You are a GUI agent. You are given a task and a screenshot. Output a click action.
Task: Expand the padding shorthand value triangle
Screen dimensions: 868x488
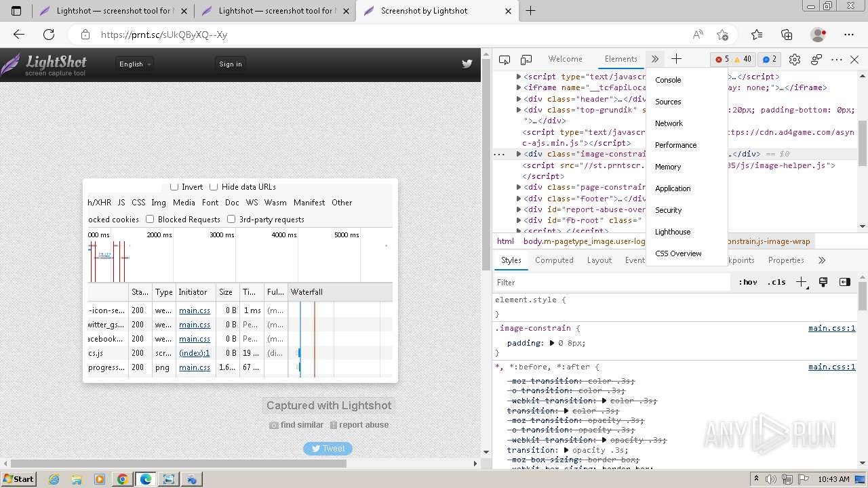tap(552, 343)
